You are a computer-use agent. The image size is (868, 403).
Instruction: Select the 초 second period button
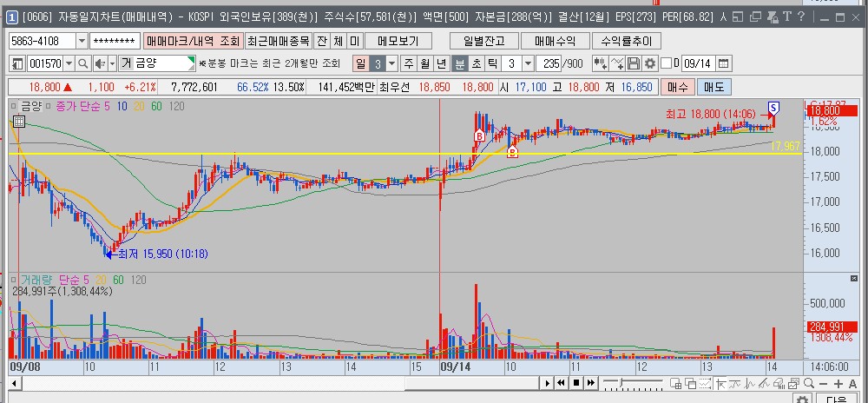tap(476, 63)
